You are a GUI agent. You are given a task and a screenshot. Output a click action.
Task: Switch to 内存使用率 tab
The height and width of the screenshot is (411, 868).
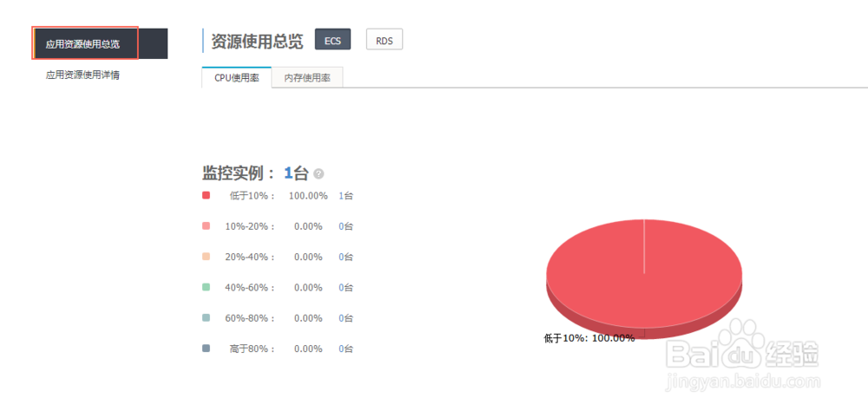(307, 77)
